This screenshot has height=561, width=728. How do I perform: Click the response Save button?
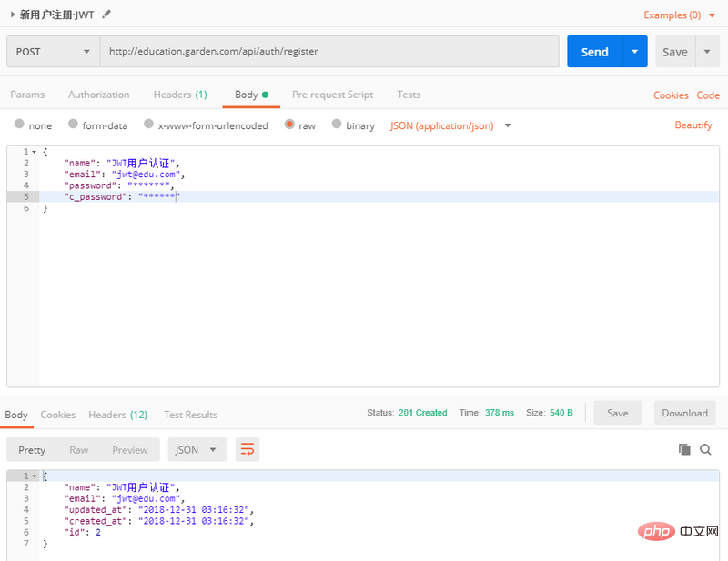coord(618,413)
